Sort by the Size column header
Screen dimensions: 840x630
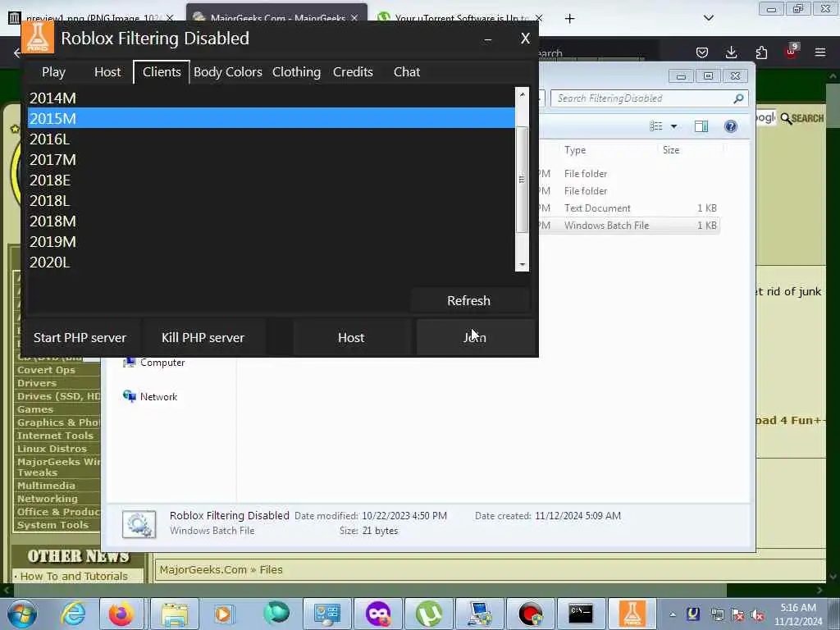pos(671,150)
